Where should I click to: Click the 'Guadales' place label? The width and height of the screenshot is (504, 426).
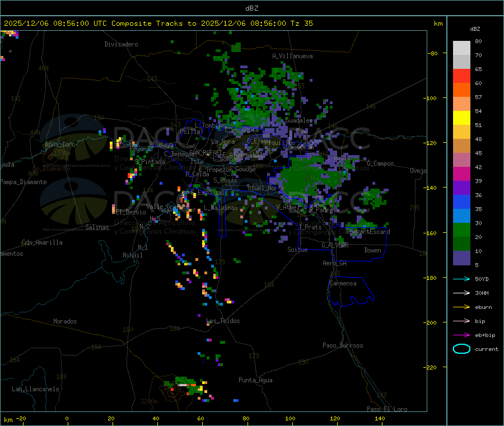[299, 120]
